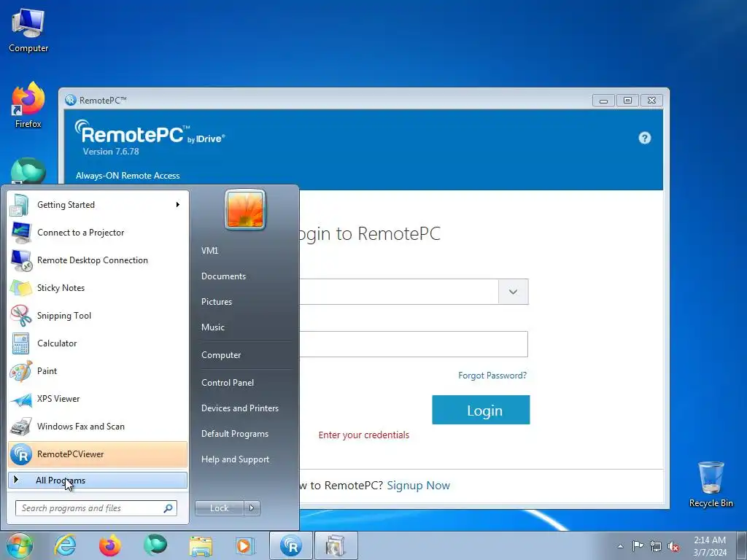Click the green globe icon on the taskbar
Image resolution: width=747 pixels, height=560 pixels.
pyautogui.click(x=155, y=545)
